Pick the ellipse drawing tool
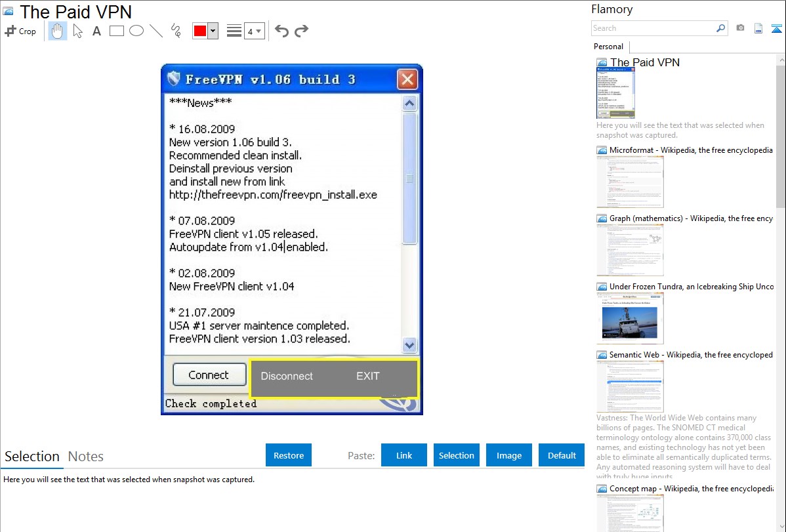This screenshot has width=786, height=532. (x=136, y=31)
